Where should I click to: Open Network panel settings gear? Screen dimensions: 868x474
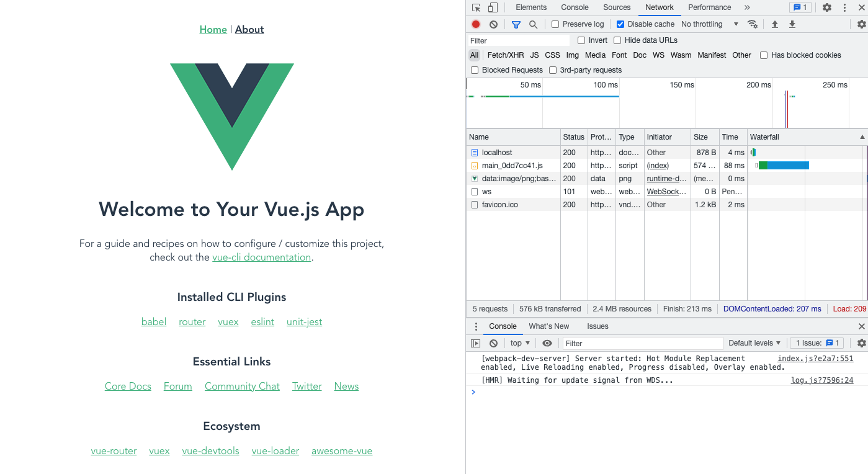861,24
